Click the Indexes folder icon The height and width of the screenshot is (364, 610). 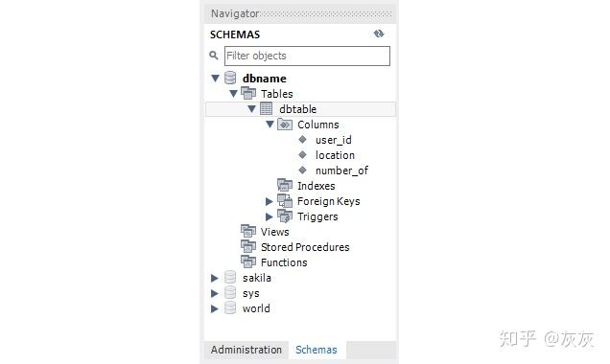(x=285, y=185)
